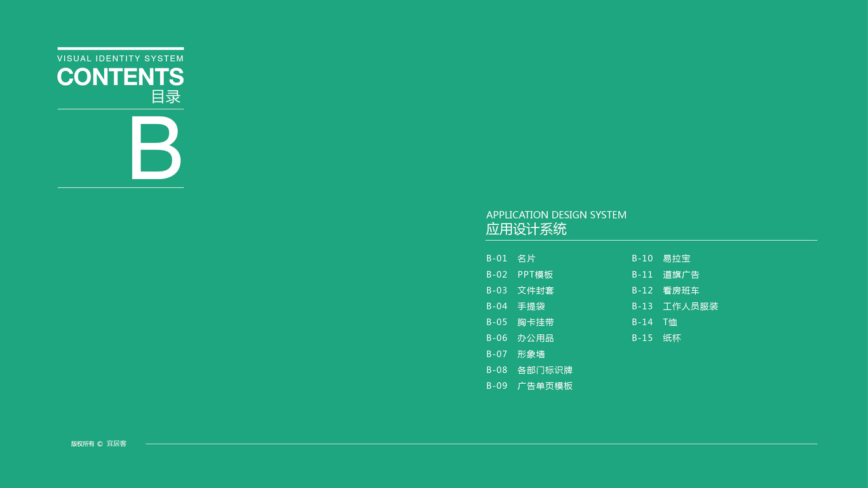Click the 版权所有 © 宜居客 copyright notice
The height and width of the screenshot is (488, 868).
tap(99, 444)
